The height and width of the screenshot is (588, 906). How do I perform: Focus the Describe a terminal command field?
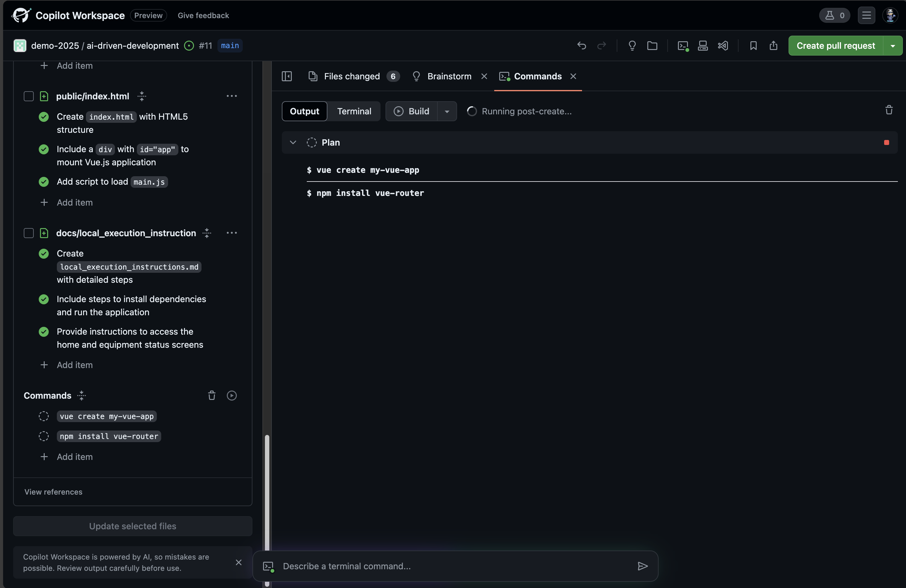[x=456, y=566]
